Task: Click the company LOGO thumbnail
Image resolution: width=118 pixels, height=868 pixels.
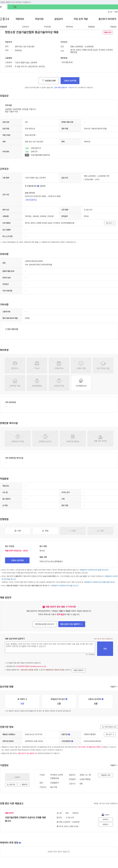Action: [x=17, y=777]
